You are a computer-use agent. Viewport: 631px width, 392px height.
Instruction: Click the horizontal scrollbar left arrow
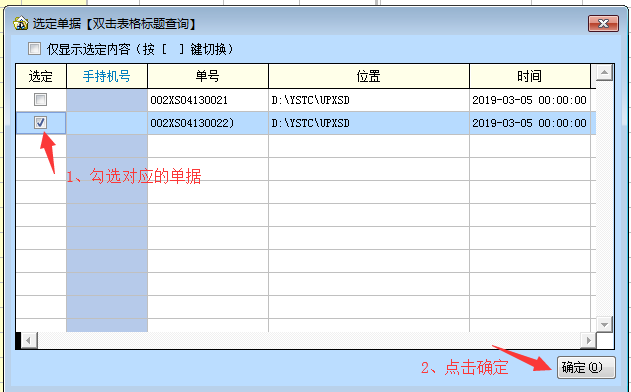28,340
